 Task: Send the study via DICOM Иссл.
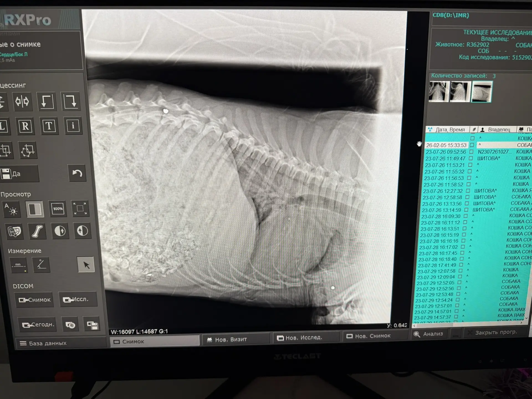coord(78,300)
